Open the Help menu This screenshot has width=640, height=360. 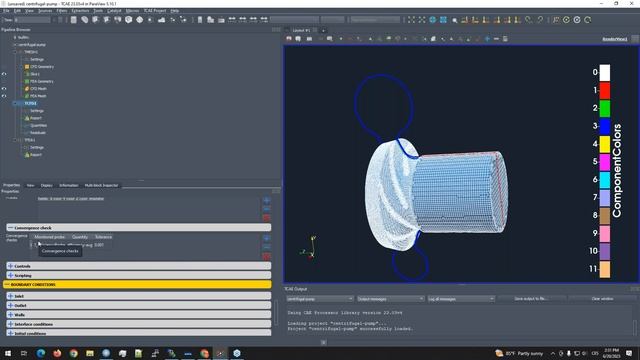pyautogui.click(x=175, y=11)
